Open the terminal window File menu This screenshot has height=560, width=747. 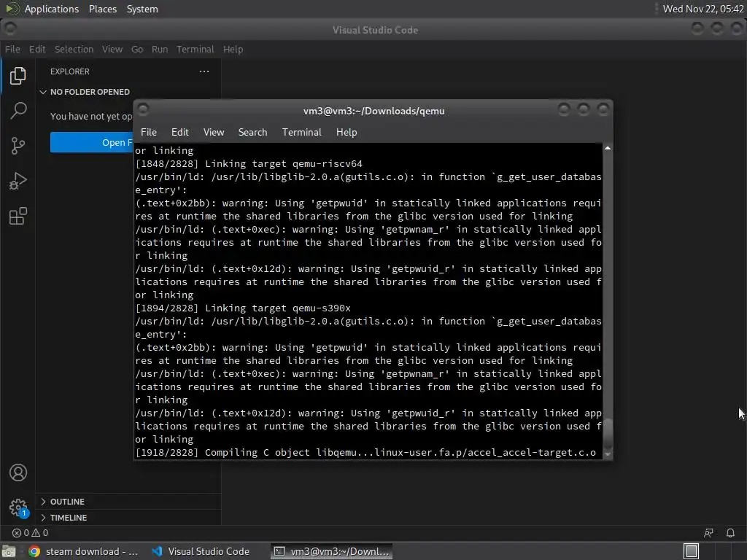tap(149, 133)
